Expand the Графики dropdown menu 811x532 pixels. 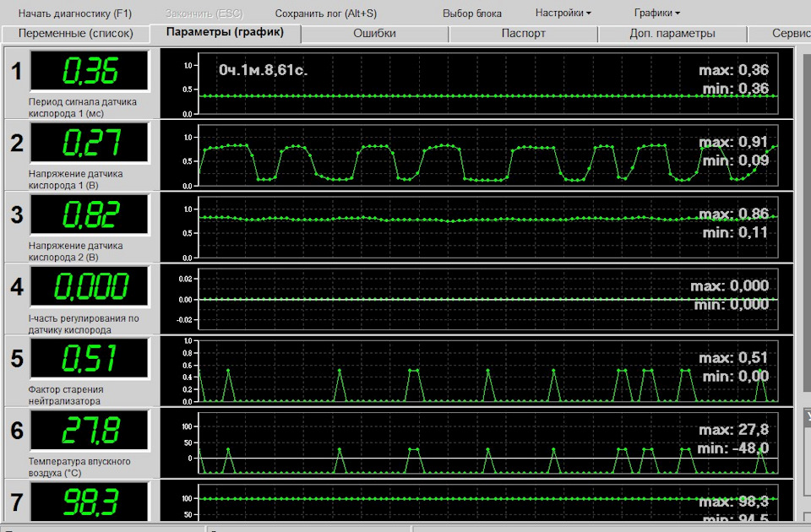(x=656, y=14)
